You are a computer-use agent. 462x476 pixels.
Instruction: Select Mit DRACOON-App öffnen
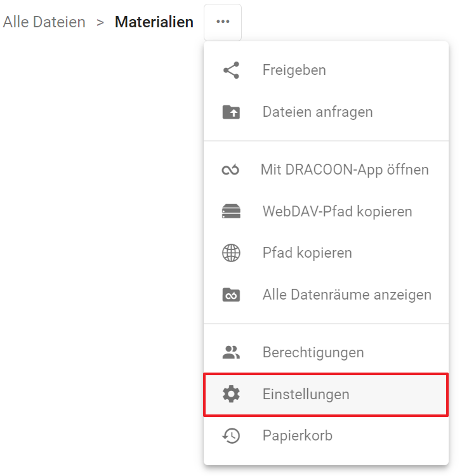pyautogui.click(x=326, y=169)
